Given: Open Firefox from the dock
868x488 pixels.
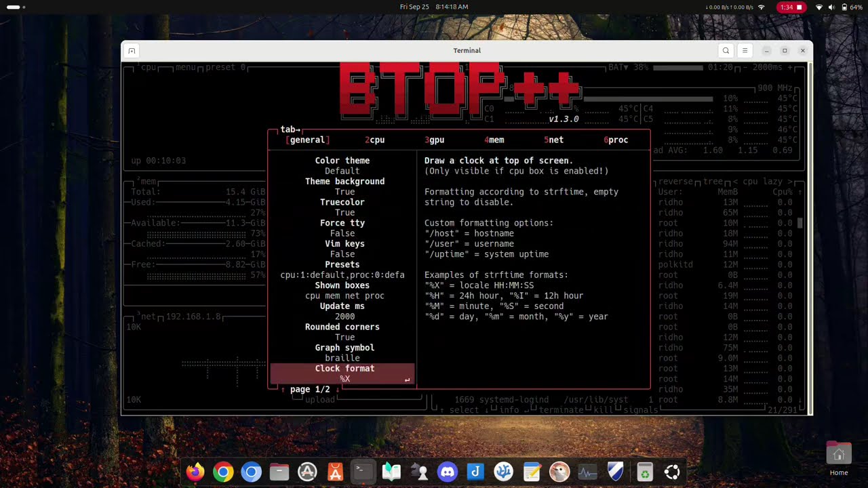Looking at the screenshot, I should point(195,472).
